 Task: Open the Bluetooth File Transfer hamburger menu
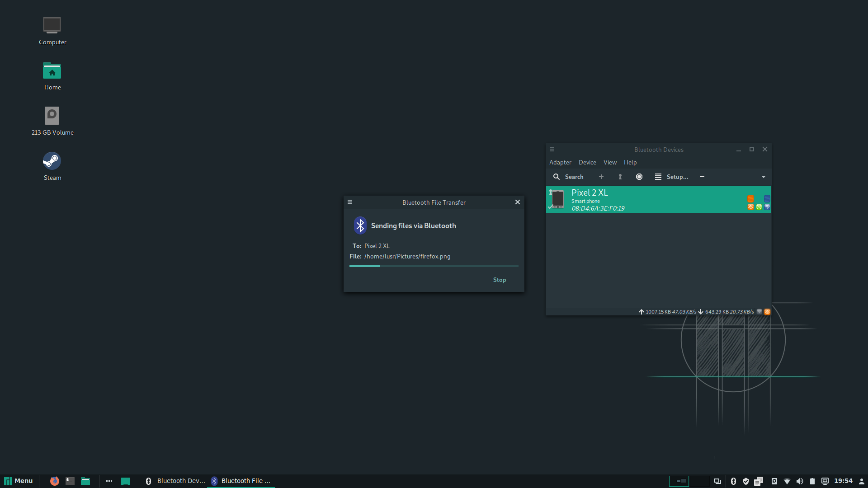click(x=350, y=202)
